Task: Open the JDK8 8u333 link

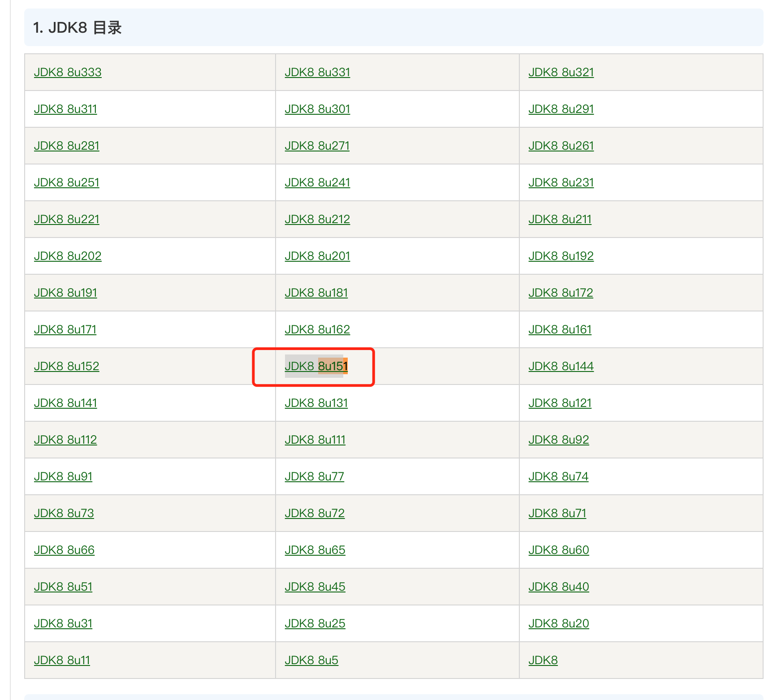Action: tap(68, 72)
